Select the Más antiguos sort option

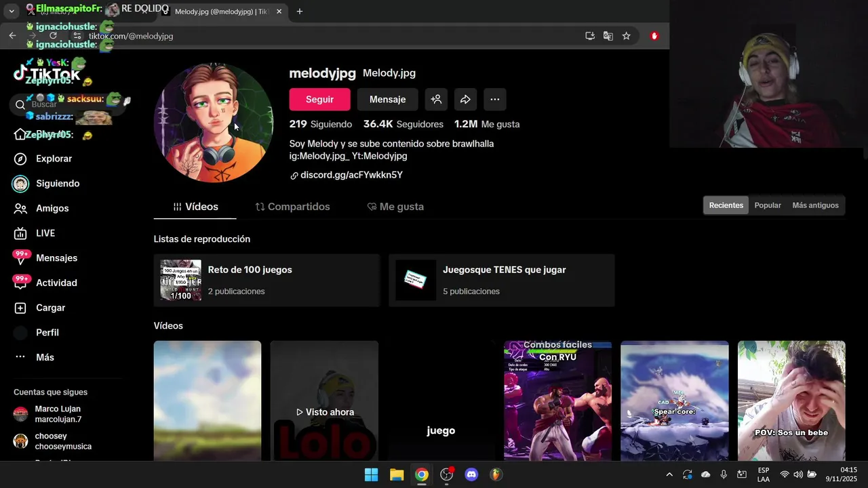point(815,205)
